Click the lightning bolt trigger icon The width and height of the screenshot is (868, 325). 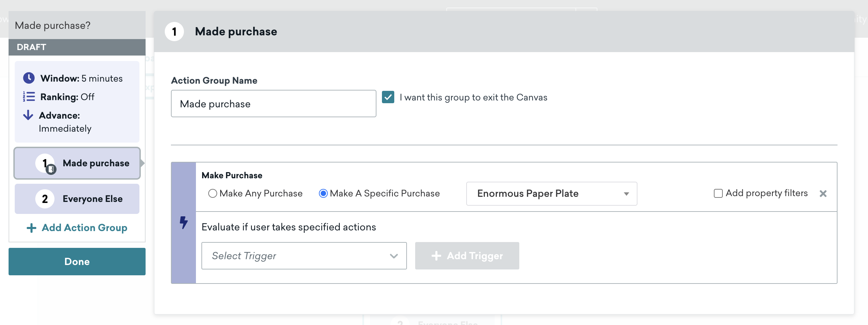(184, 222)
